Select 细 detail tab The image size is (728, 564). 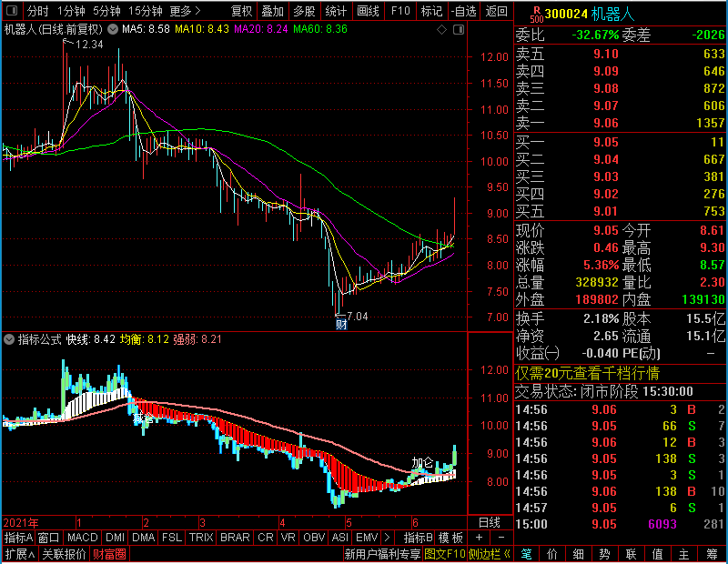579,554
